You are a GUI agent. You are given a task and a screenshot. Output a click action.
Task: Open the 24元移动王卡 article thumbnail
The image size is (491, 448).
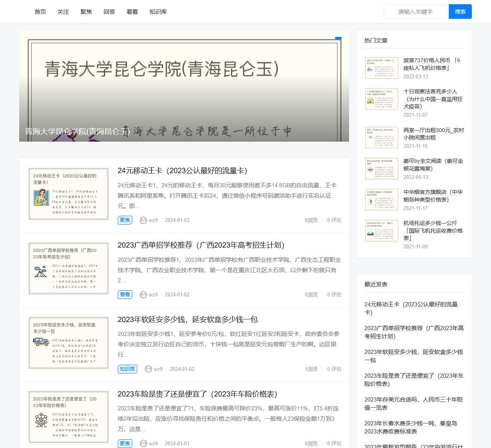(69, 193)
